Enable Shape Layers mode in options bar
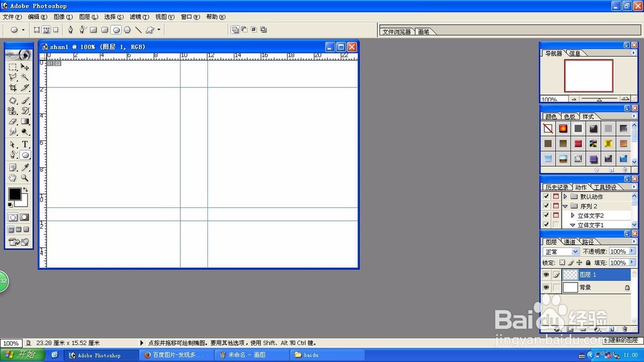 [x=37, y=30]
